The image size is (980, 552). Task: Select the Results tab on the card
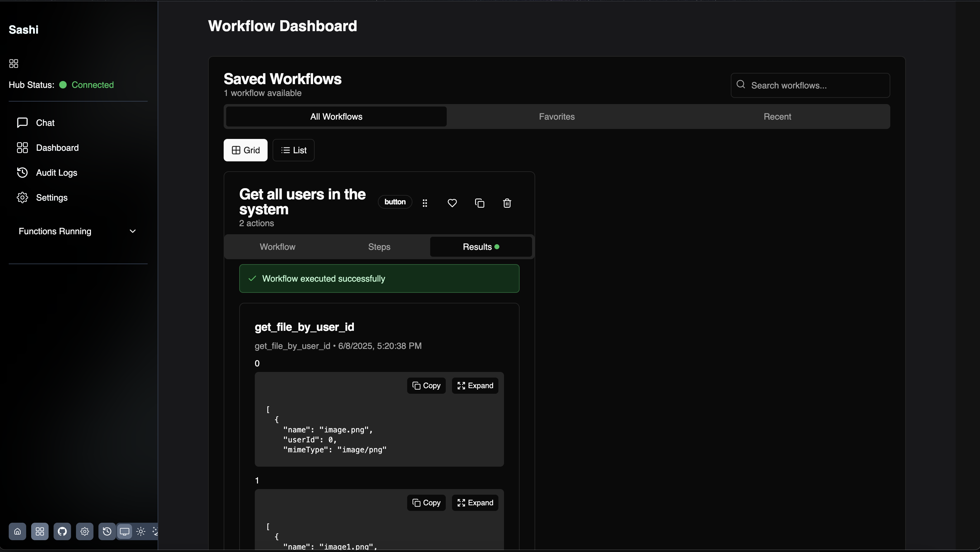481,246
